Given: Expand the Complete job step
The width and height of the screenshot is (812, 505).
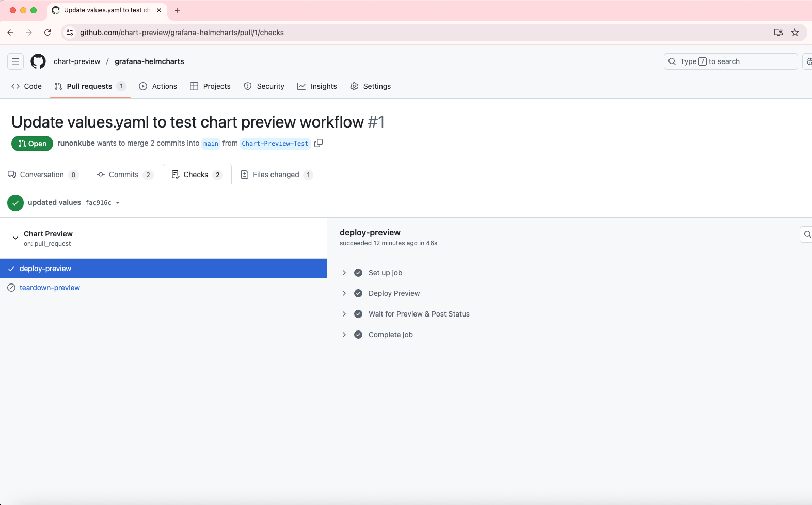Looking at the screenshot, I should [x=344, y=335].
